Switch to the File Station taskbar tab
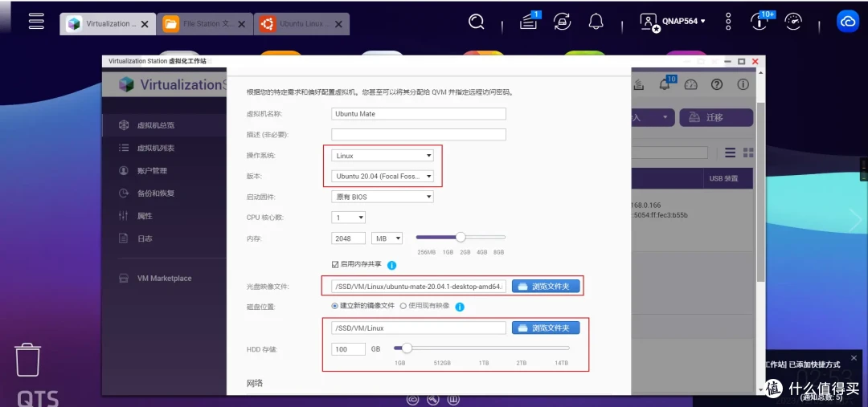868x407 pixels. pos(205,24)
